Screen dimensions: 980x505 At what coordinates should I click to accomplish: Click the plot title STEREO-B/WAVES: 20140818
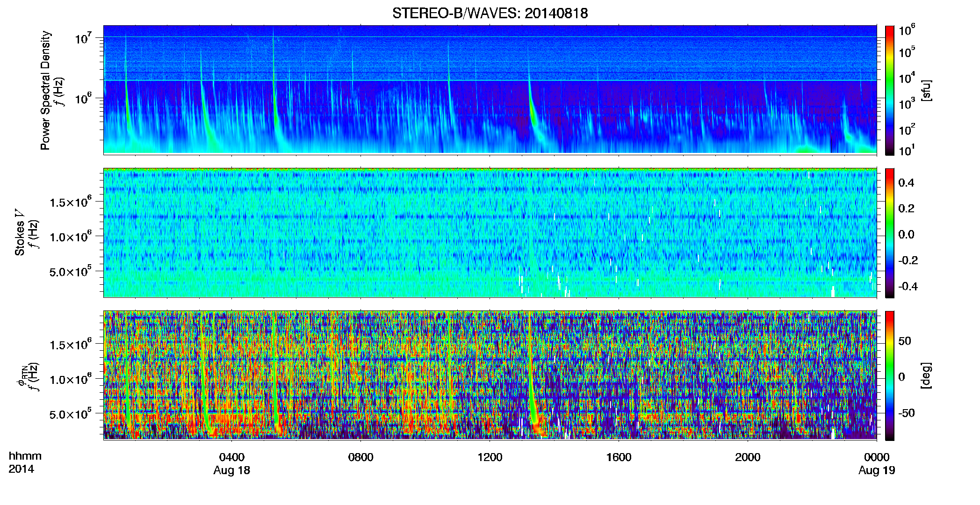click(490, 13)
